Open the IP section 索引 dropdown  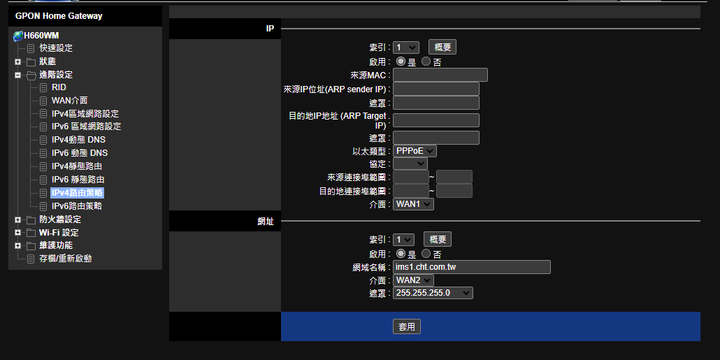click(x=406, y=47)
